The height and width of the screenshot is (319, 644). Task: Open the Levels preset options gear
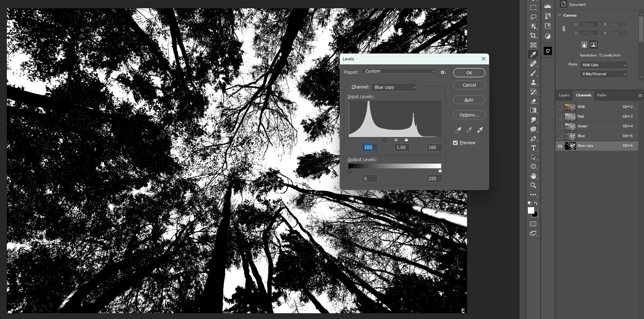[443, 72]
